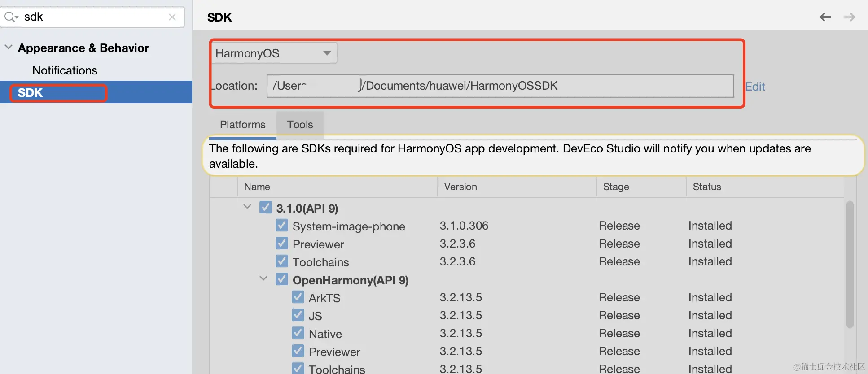Click Installed status in the JS row
The image size is (868, 374).
[710, 315]
